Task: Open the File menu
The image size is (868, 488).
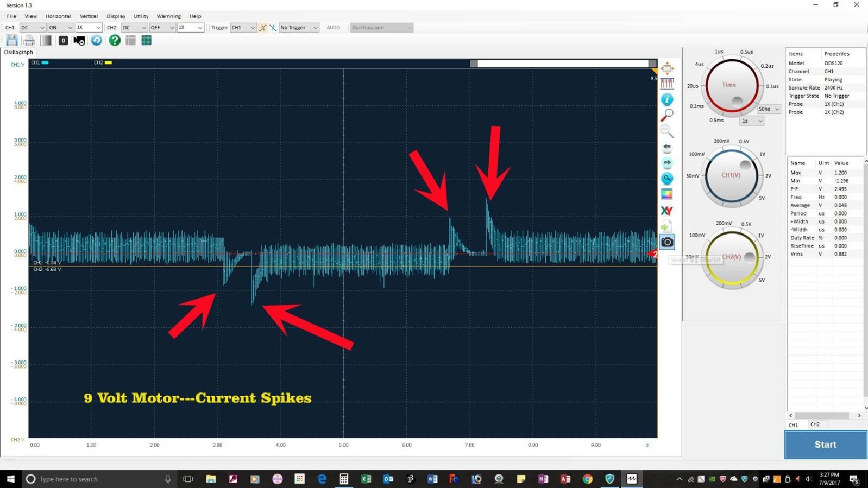Action: tap(11, 16)
